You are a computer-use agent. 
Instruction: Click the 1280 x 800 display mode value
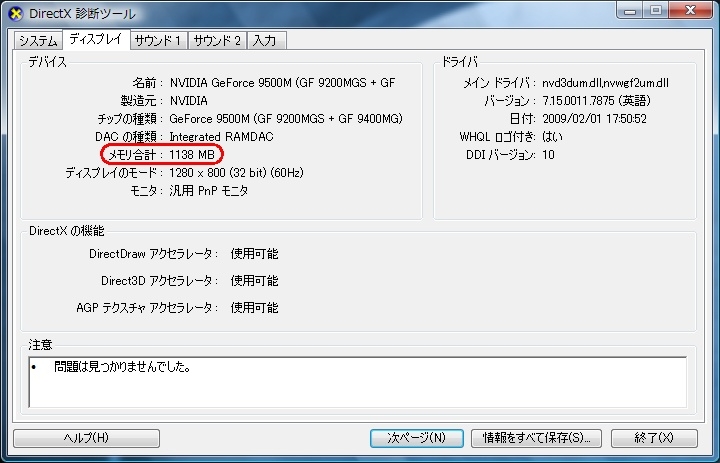click(236, 173)
